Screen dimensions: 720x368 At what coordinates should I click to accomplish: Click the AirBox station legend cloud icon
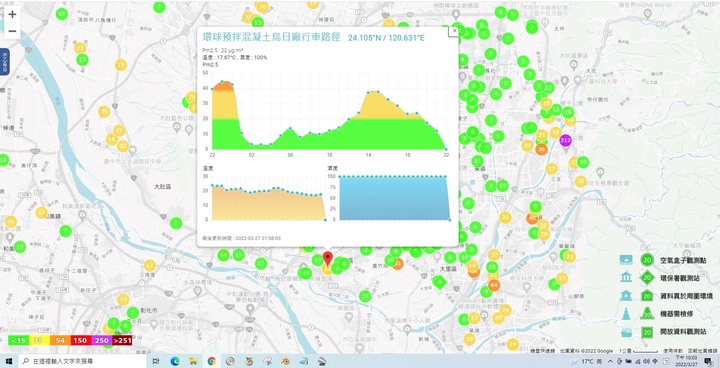(x=625, y=260)
